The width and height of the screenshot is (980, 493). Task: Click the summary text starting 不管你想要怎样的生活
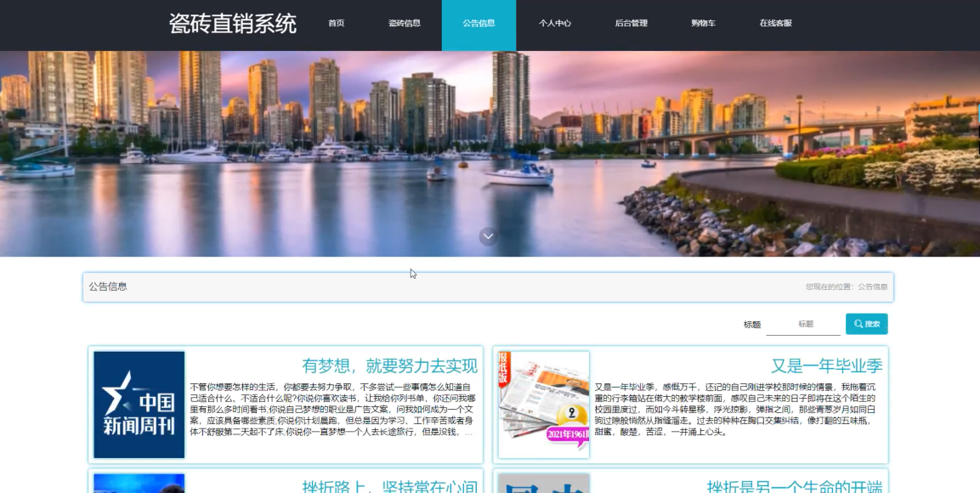[x=332, y=409]
